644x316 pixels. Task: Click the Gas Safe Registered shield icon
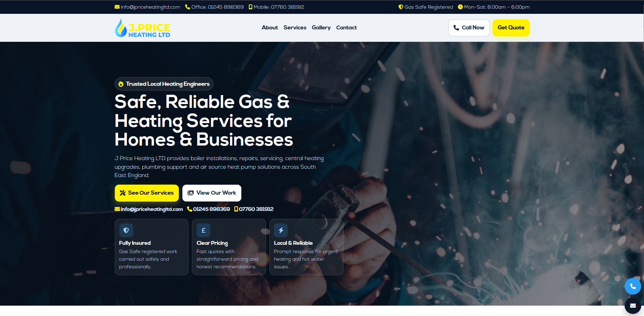401,7
